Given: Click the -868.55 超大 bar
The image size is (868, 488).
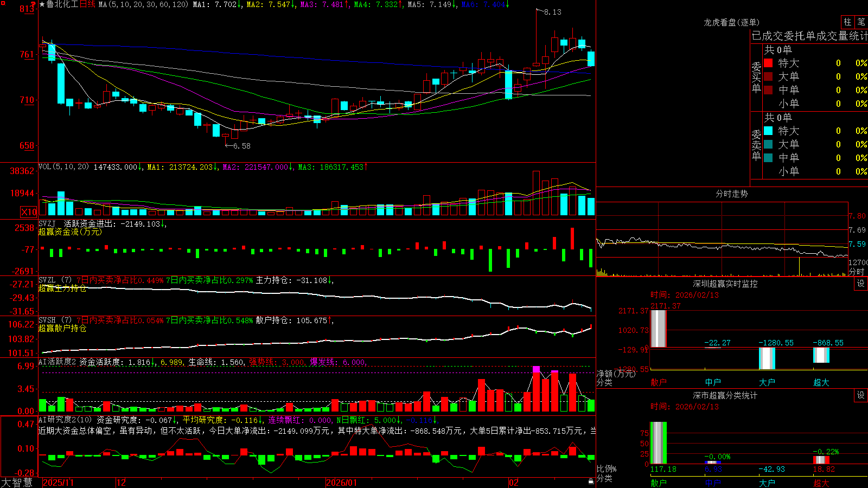Looking at the screenshot, I should click(x=821, y=355).
